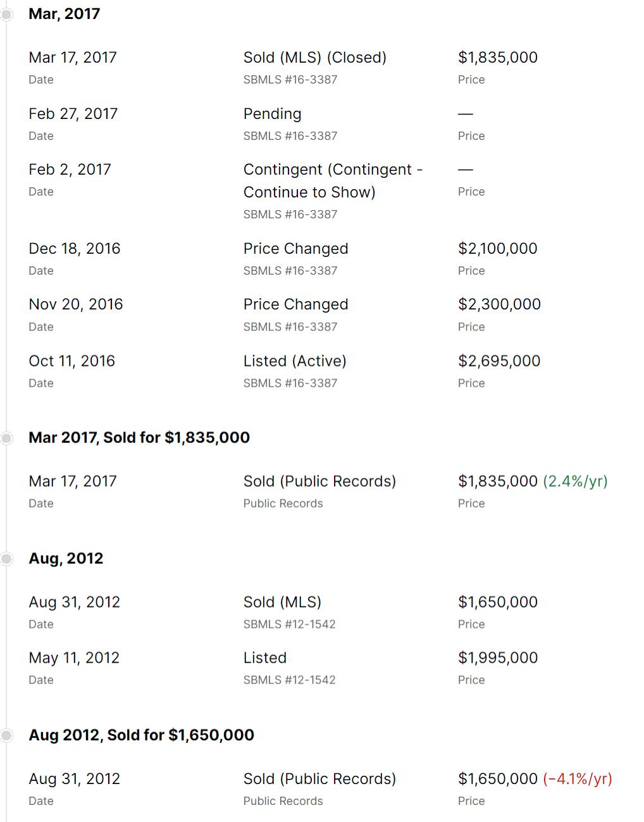This screenshot has width=644, height=822.
Task: Select the Mar 2017, Sold for $1,835,000 heading
Action: tap(139, 438)
